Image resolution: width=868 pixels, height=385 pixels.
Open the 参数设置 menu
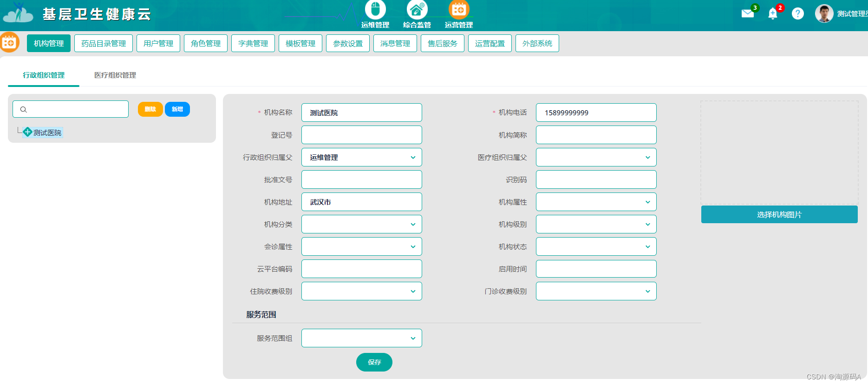pyautogui.click(x=348, y=43)
